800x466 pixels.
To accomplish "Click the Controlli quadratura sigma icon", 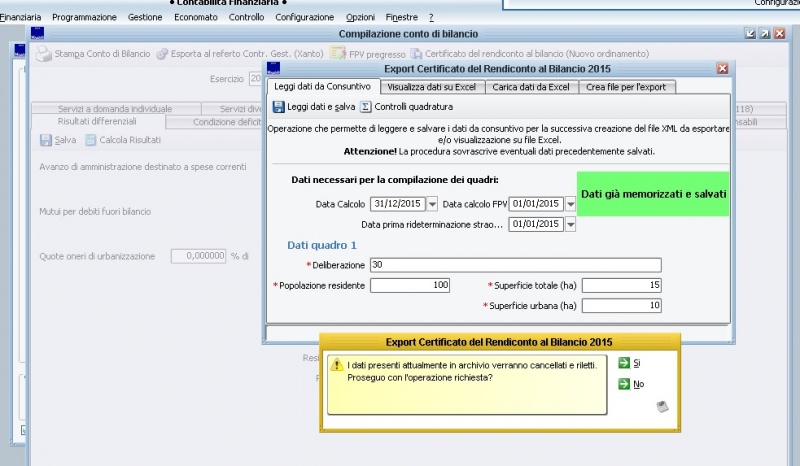I will [365, 107].
